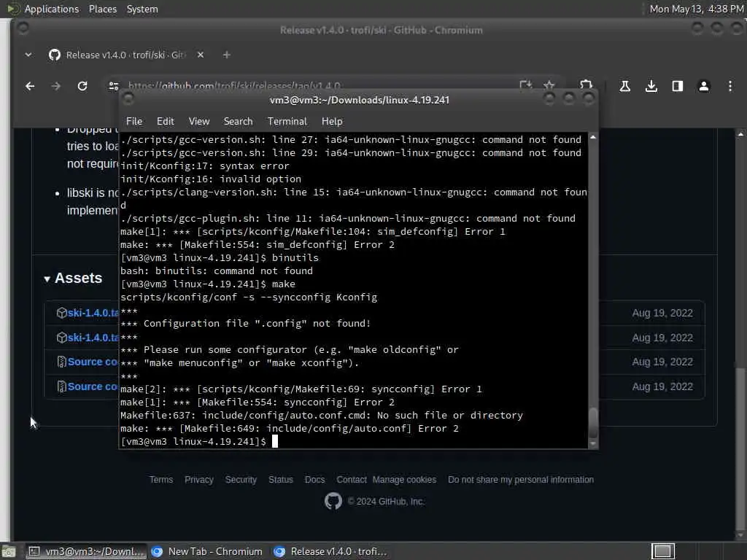
Task: Open the Security footer link
Action: (x=241, y=480)
